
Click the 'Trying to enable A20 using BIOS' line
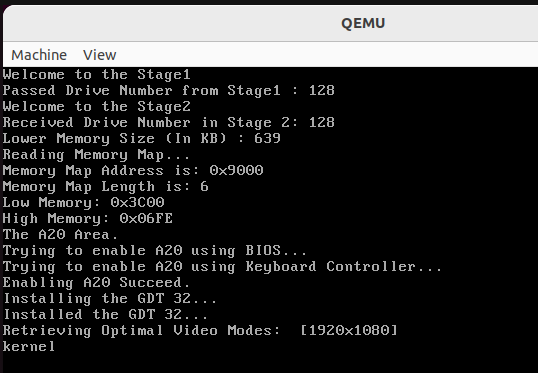[154, 251]
